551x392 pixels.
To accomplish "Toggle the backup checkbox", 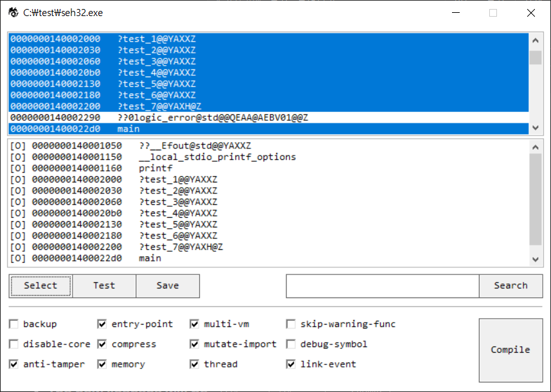I will [14, 324].
